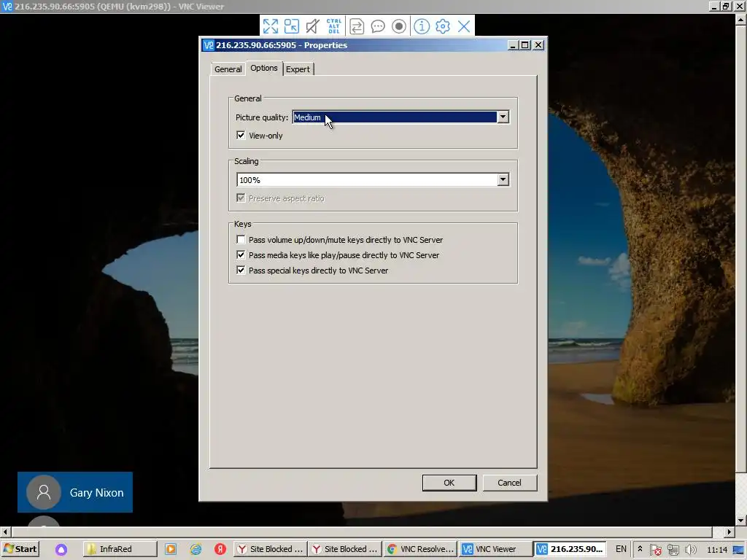Screen dimensions: 747x560
Task: Click the EN language indicator
Action: tap(621, 549)
